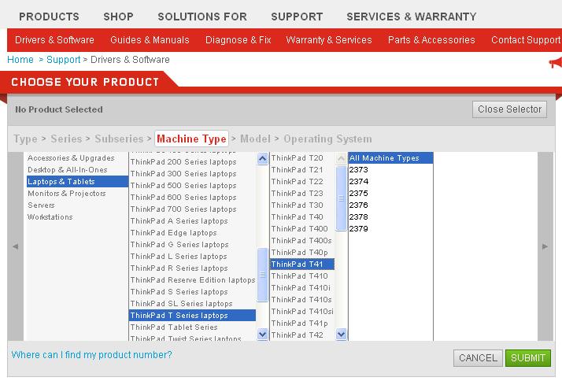This screenshot has height=392, width=562.
Task: Click the left carousel arrow in selector
Action: click(x=16, y=246)
